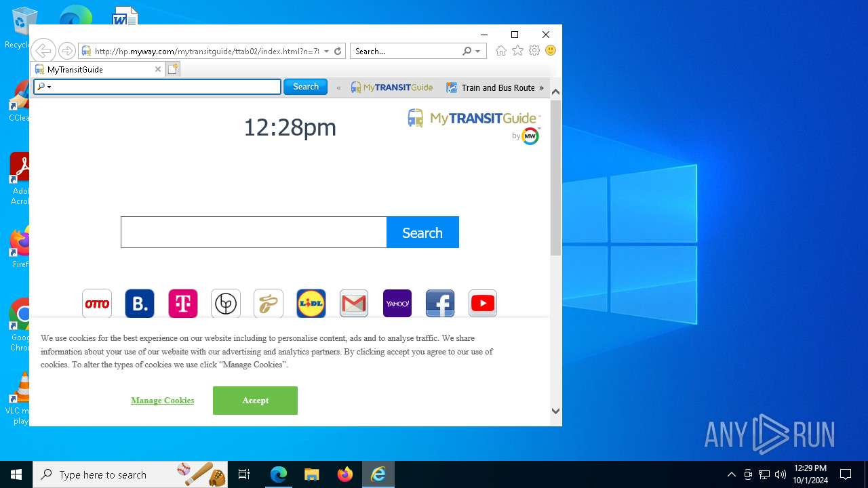Click the large blue Search button
Image resolution: width=868 pixels, height=488 pixels.
[x=422, y=232]
